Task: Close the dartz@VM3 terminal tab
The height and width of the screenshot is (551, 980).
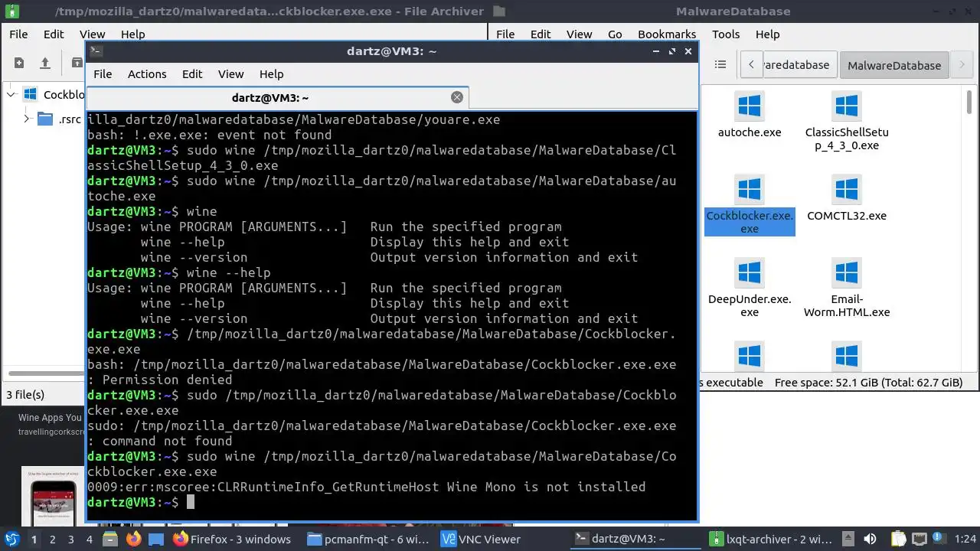Action: pos(457,97)
